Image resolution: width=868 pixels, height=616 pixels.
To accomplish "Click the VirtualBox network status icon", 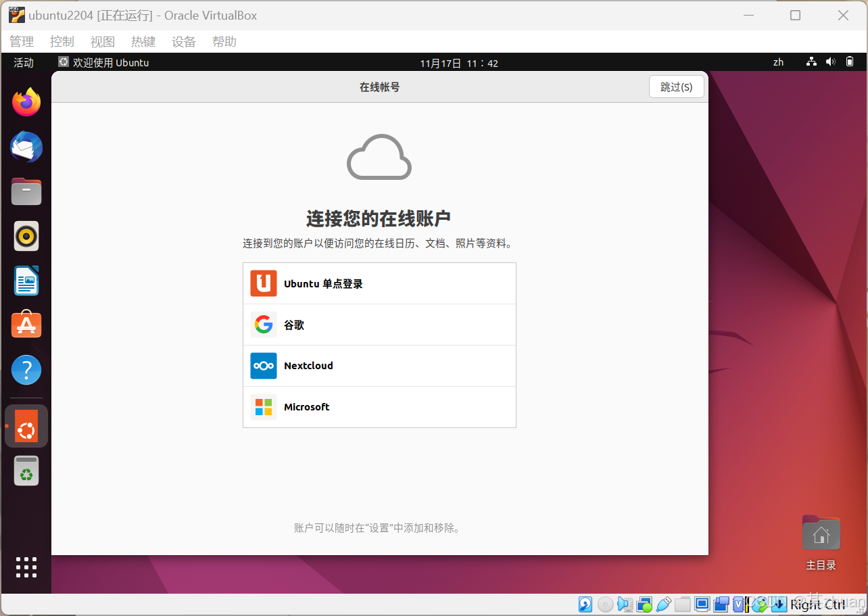I will pos(644,604).
